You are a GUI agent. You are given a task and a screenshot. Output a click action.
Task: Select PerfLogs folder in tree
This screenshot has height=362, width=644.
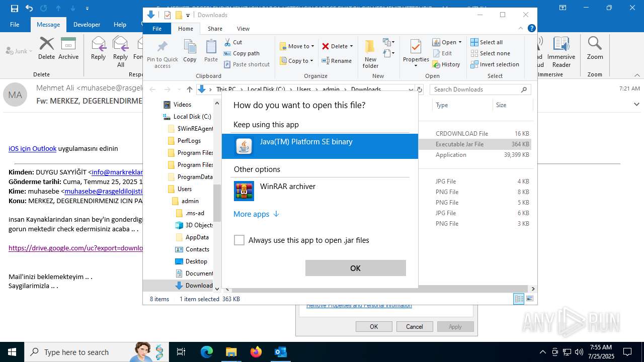pos(184,141)
